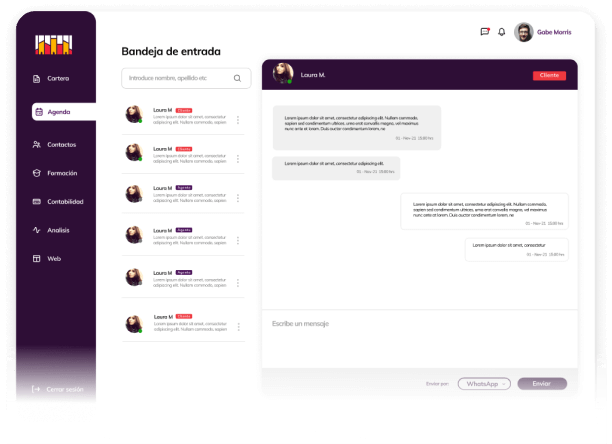Expand the WhatsApp send channel dropdown
Image resolution: width=612 pixels, height=444 pixels.
click(x=484, y=383)
